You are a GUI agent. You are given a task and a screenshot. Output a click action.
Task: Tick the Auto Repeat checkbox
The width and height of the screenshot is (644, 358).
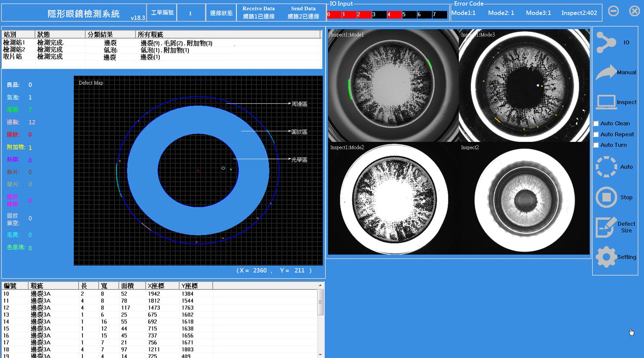click(x=596, y=134)
